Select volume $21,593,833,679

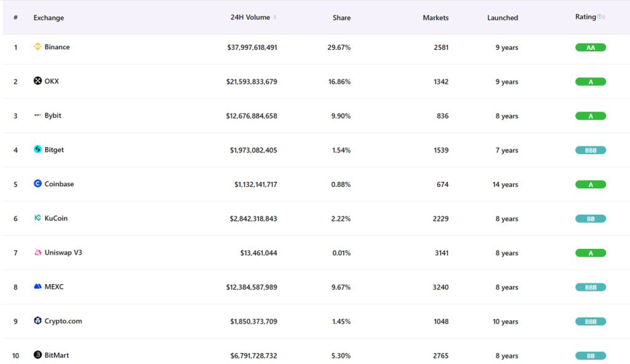click(252, 82)
